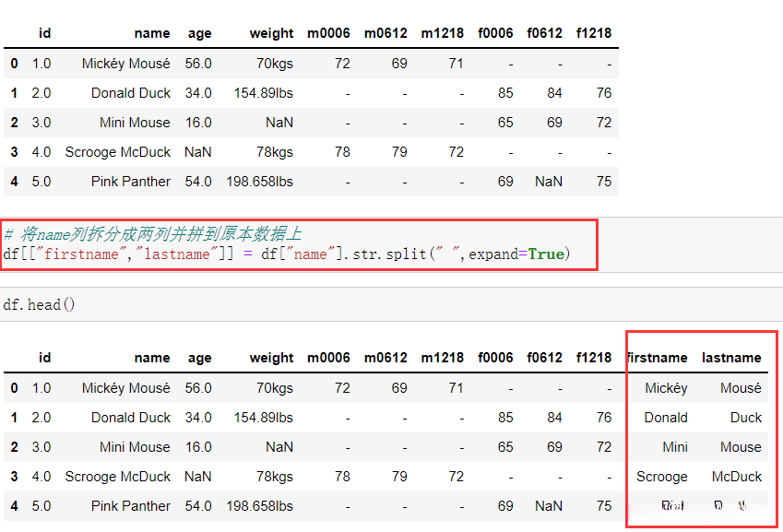
Task: Click the Mickéy cell in firstname column
Action: pyautogui.click(x=666, y=388)
